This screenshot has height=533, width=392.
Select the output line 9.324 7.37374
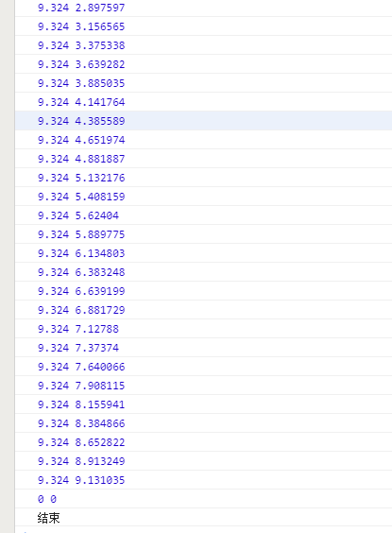tap(203, 348)
